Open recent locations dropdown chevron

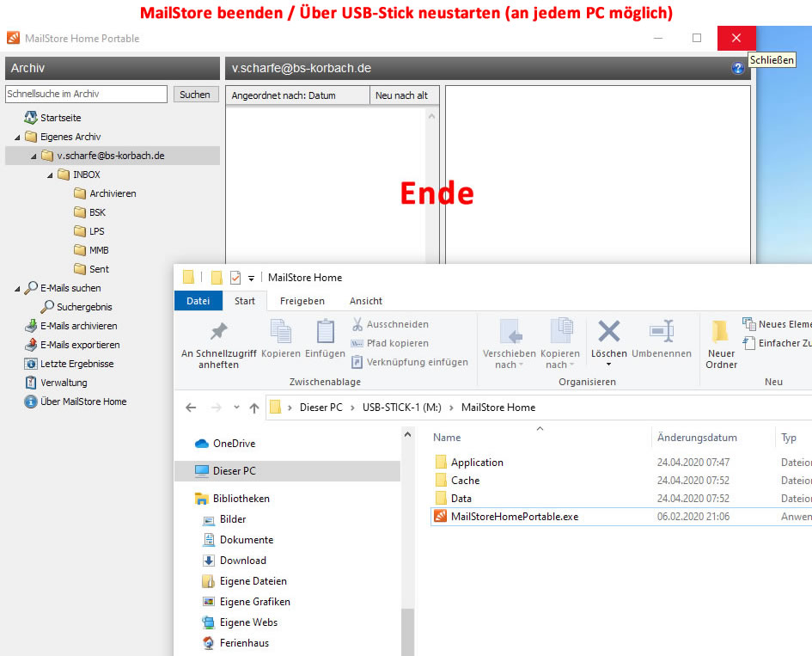point(236,408)
